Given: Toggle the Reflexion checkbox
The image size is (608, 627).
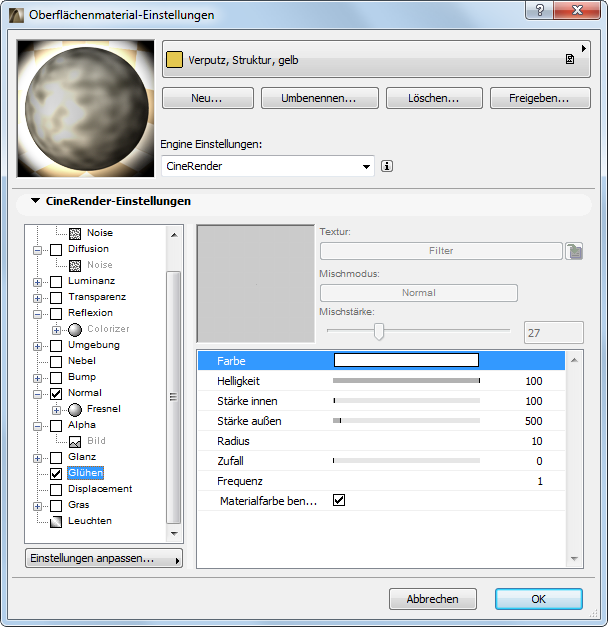Looking at the screenshot, I should pos(56,314).
